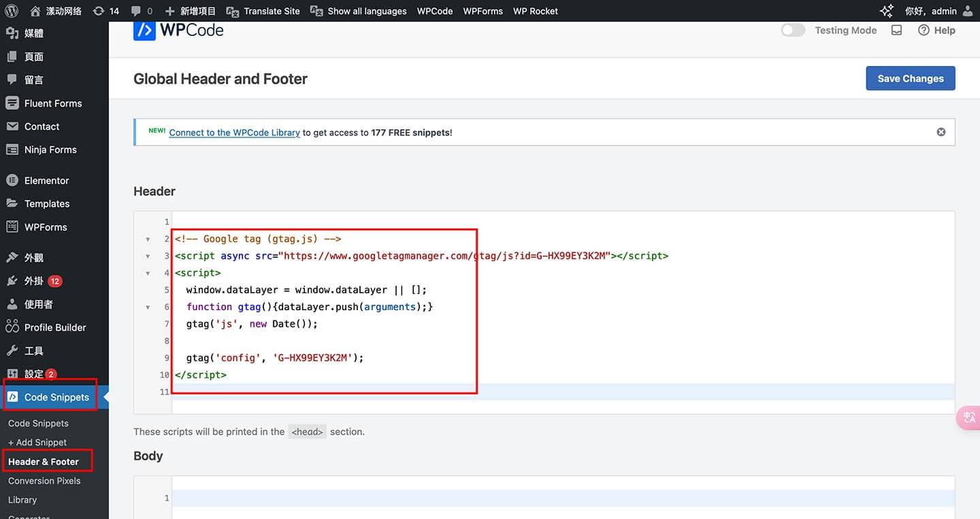Viewport: 980px width, 519px height.
Task: Collapse code fold arrow on line 6
Action: click(148, 307)
